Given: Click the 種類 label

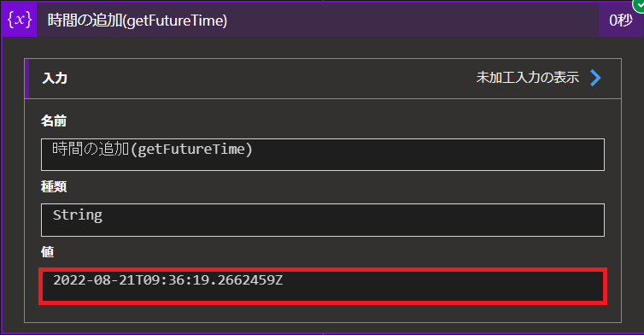Looking at the screenshot, I should coord(54,186).
